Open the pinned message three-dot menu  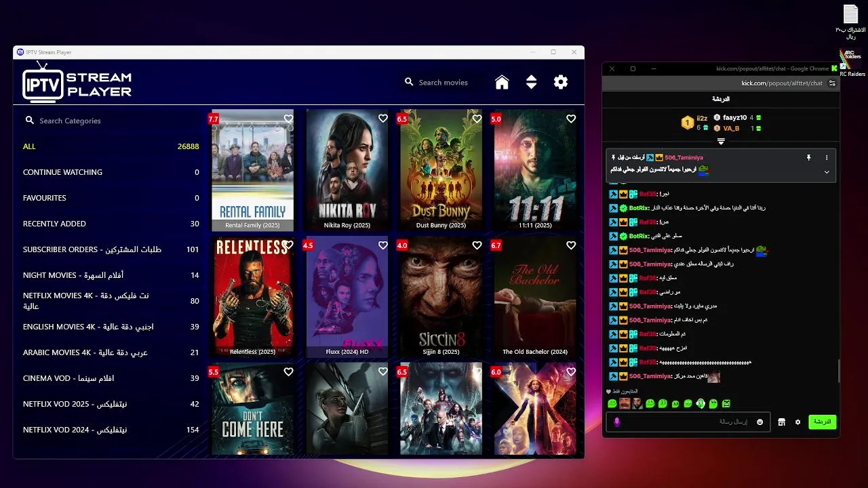[827, 157]
